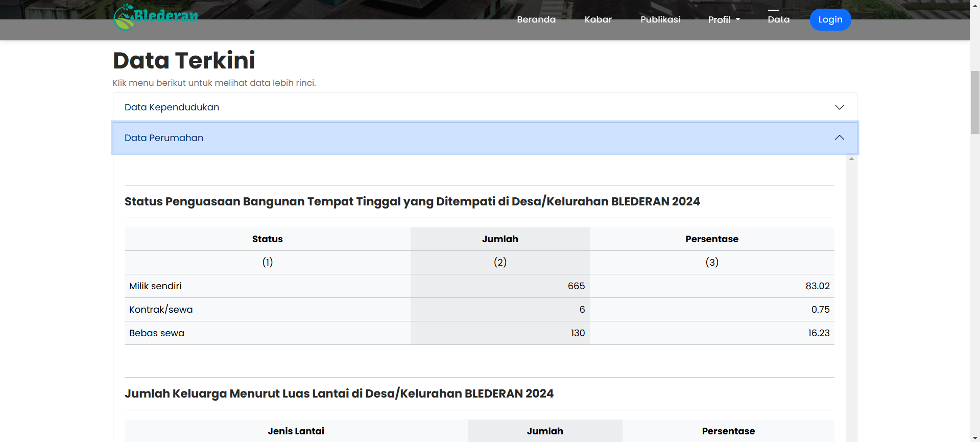Open the Beranda page

[x=536, y=19]
